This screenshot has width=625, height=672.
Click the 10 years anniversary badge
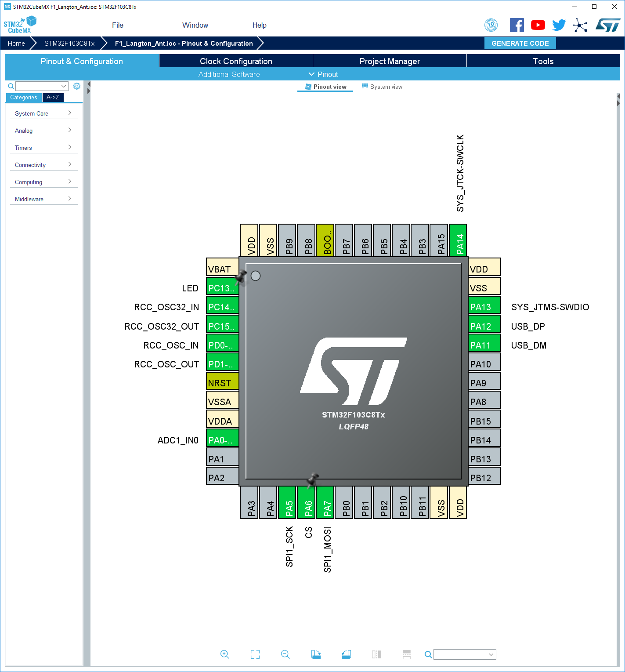click(491, 25)
